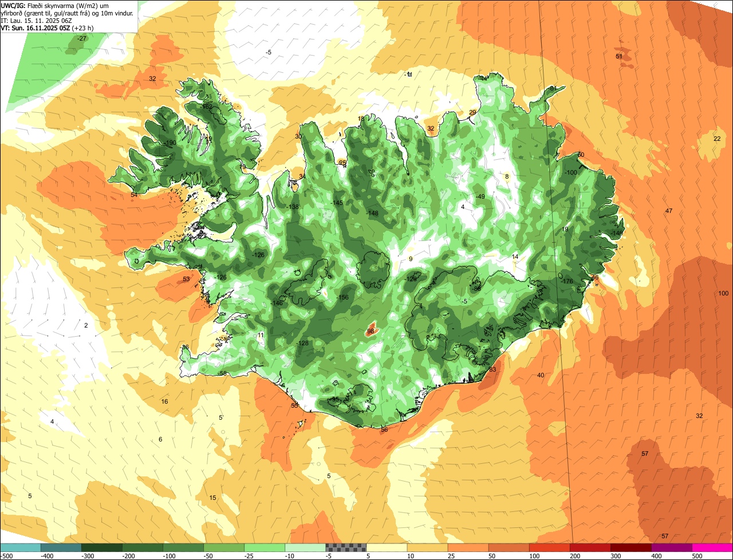
Task: Click the '15' flux value over the sea
Action: click(213, 498)
